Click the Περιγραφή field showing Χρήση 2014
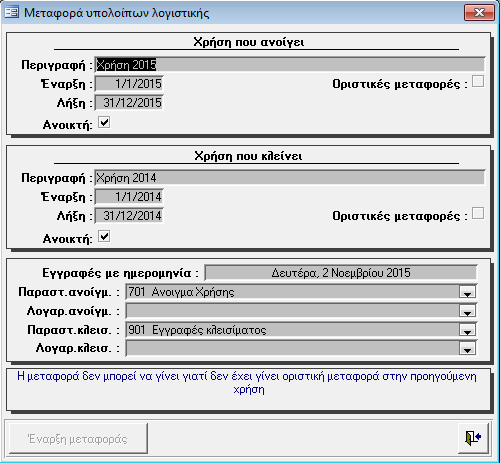Screen dimensions: 500x463 289,178
